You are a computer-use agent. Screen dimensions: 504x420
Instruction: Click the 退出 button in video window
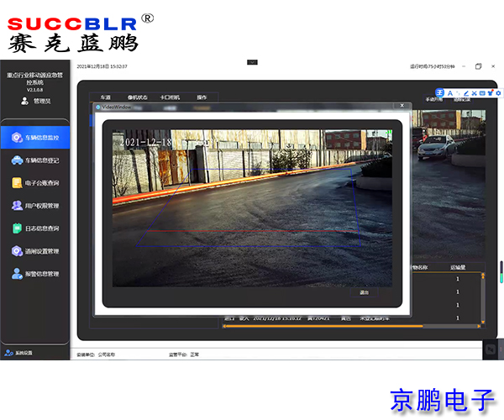coord(364,292)
